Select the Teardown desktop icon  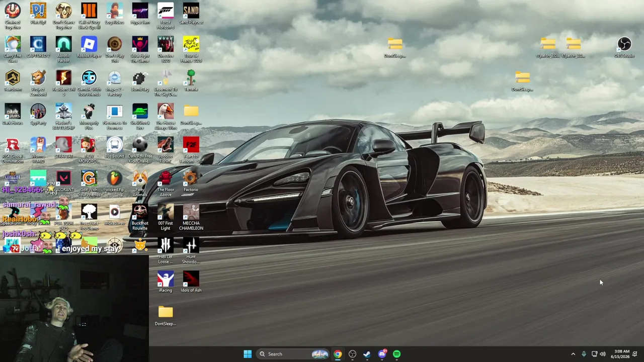(x=13, y=80)
